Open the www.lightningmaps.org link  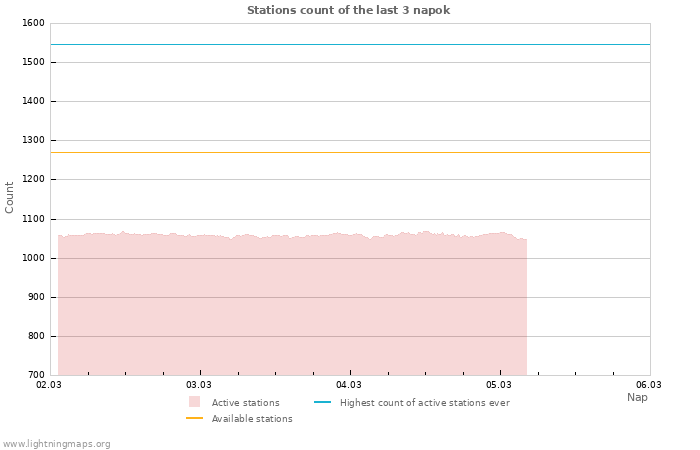(56, 444)
